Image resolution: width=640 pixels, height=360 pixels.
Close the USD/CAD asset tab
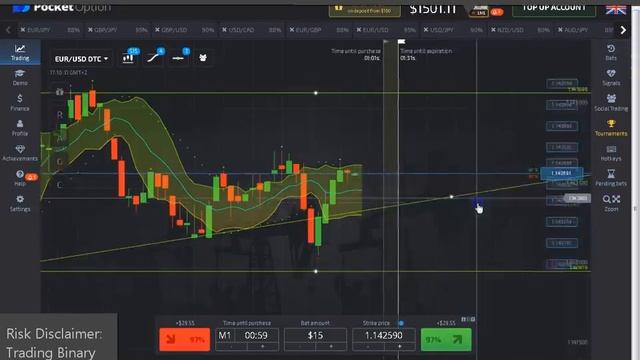pyautogui.click(x=224, y=30)
